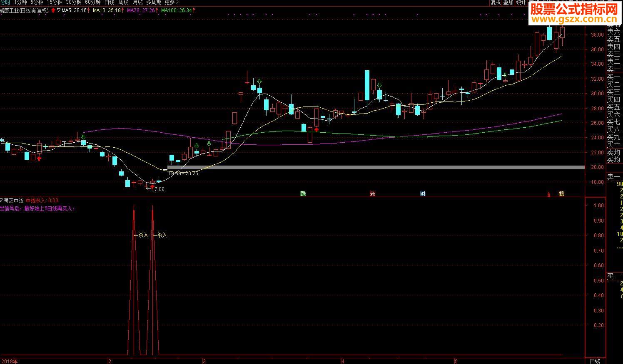Click the green sell arrow near the 34 price level
This screenshot has height=364, width=623.
(505, 75)
